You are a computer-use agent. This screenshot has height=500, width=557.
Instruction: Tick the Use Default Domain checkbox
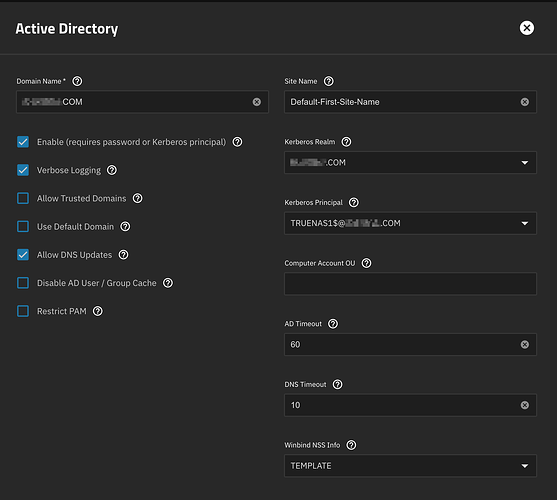[x=23, y=227]
